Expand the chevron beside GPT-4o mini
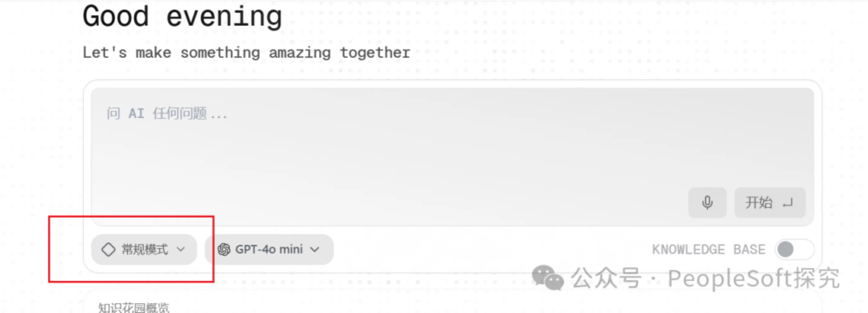This screenshot has height=313, width=868. point(315,250)
